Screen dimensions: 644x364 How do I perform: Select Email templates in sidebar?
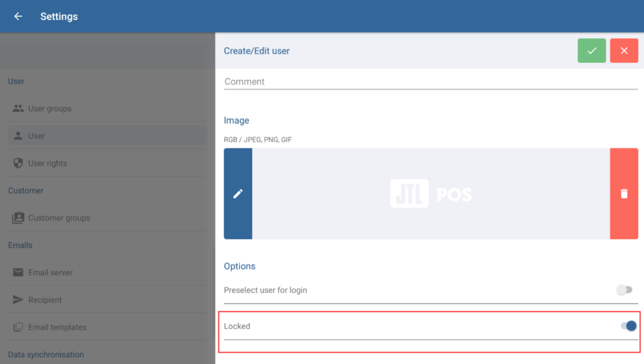57,327
